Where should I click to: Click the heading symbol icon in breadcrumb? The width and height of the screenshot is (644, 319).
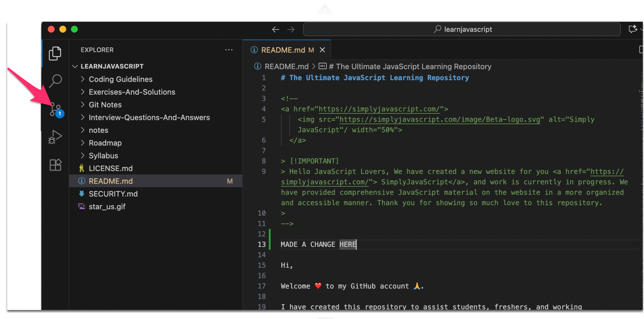323,66
